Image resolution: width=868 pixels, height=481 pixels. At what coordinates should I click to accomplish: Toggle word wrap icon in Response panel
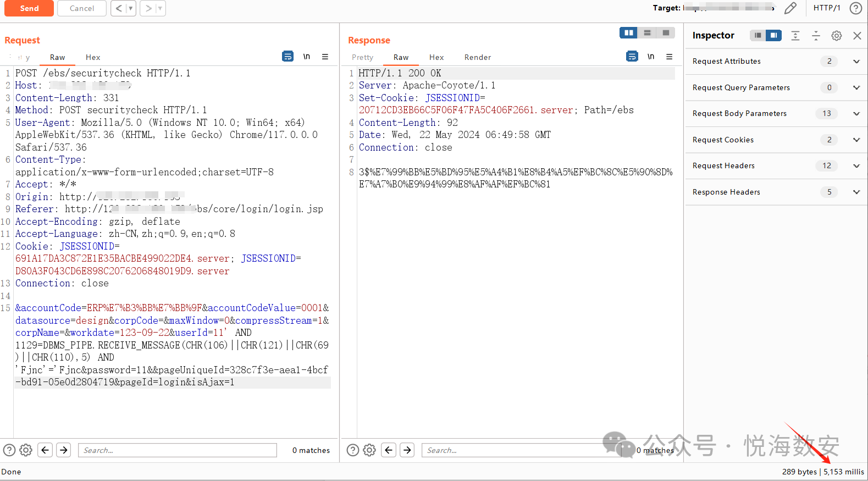point(632,56)
